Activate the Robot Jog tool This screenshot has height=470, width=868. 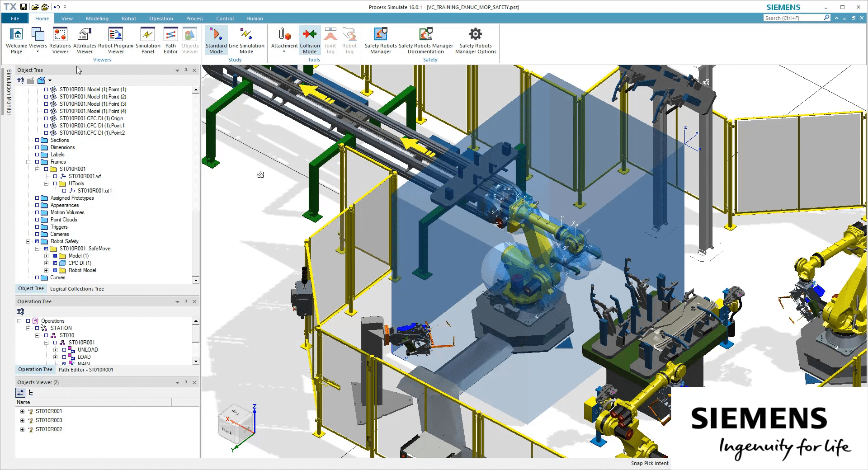(x=349, y=40)
